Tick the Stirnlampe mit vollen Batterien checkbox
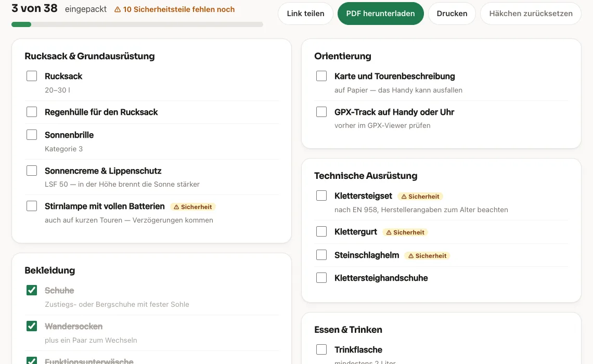Image resolution: width=593 pixels, height=364 pixels. [x=32, y=206]
